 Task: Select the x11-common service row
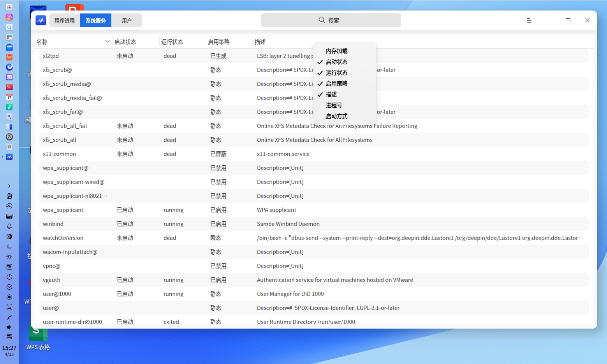pos(314,154)
